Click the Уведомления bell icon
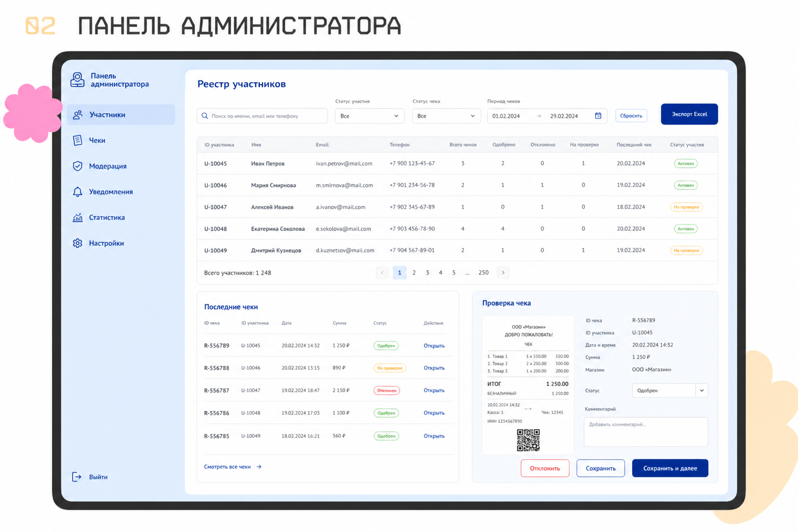Screen dimensions: 798x532 tap(77, 192)
